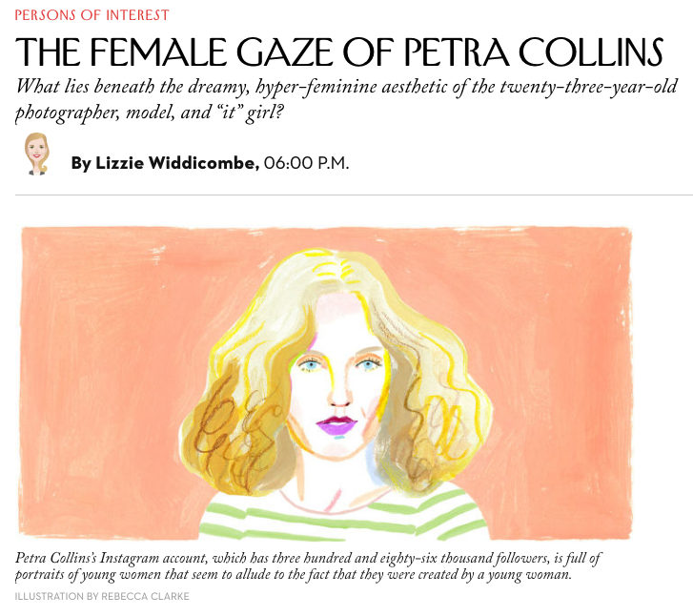693x616 pixels.
Task: Open the Petra Collins portrait illustration
Action: (x=325, y=383)
